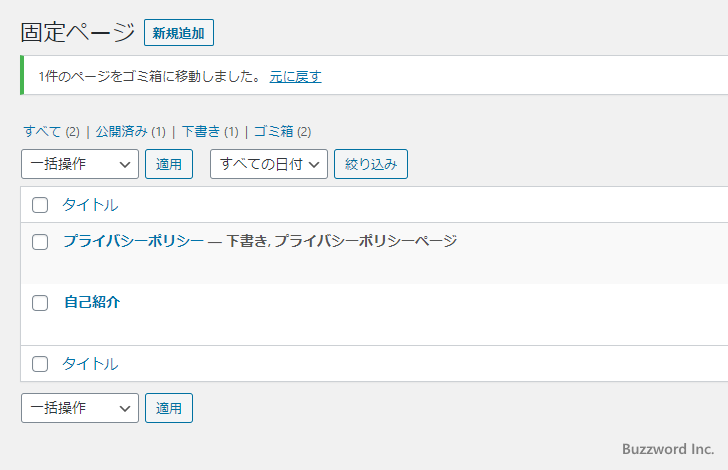Click the 元に戻す undo link
The width and height of the screenshot is (728, 470).
(x=295, y=76)
